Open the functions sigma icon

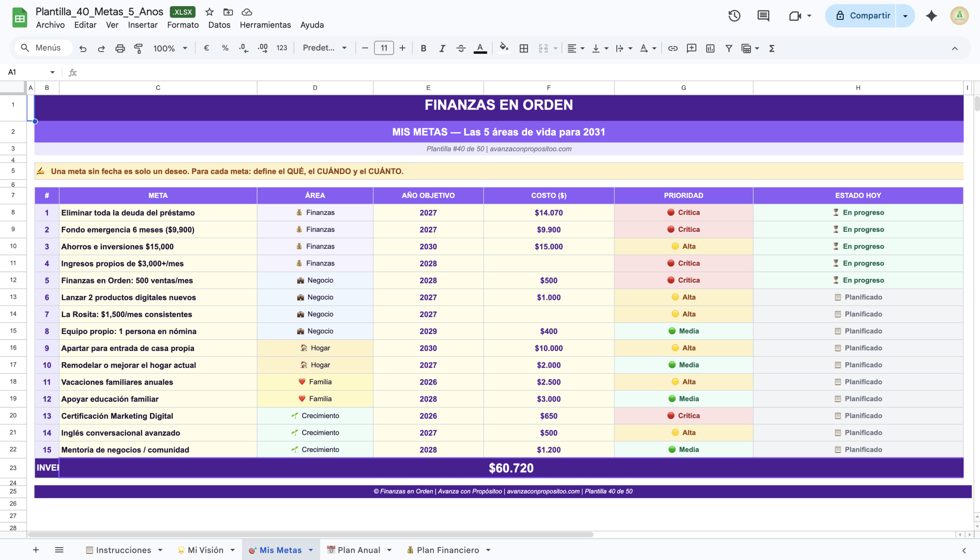click(x=771, y=48)
